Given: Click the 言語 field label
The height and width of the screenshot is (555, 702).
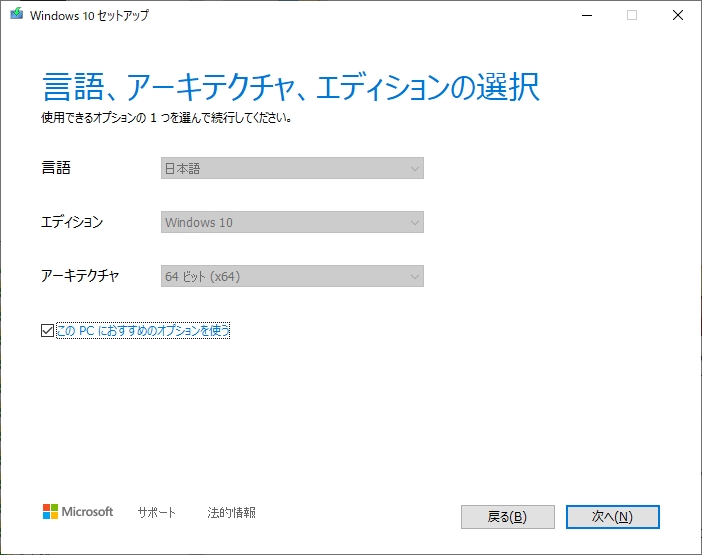Looking at the screenshot, I should tap(56, 168).
